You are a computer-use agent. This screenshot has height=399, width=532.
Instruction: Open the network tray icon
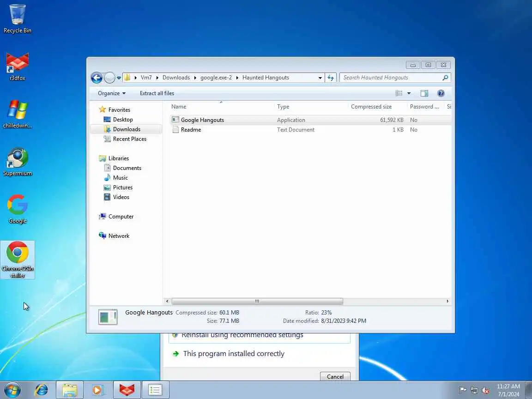(474, 390)
